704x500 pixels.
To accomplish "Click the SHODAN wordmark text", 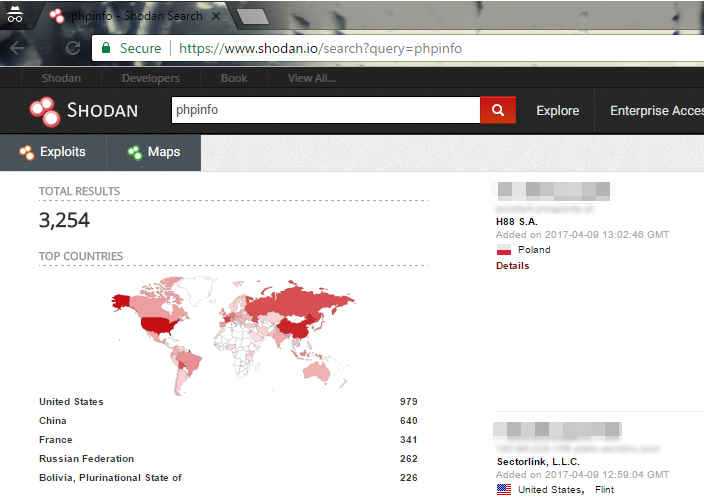I will (x=102, y=110).
